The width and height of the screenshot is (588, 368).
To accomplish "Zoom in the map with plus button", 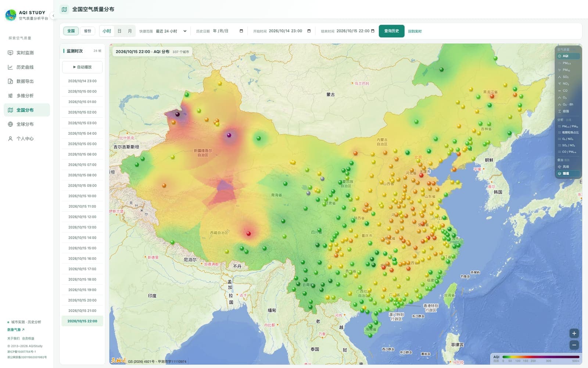I will [x=574, y=333].
